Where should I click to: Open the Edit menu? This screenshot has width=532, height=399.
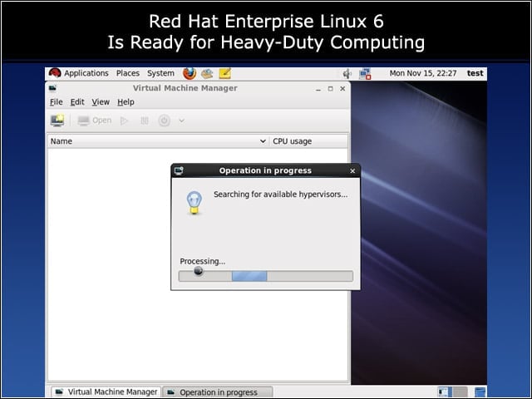pos(77,101)
